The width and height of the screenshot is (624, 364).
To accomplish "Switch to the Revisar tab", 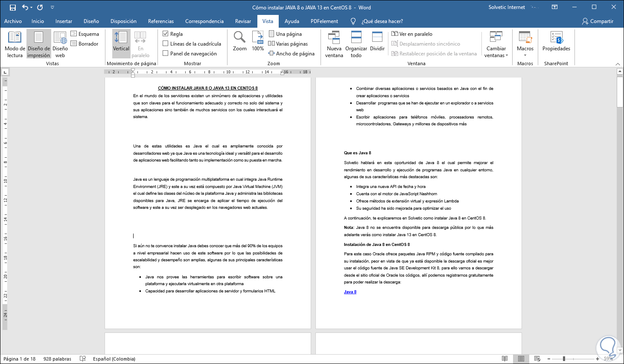I will click(x=243, y=21).
